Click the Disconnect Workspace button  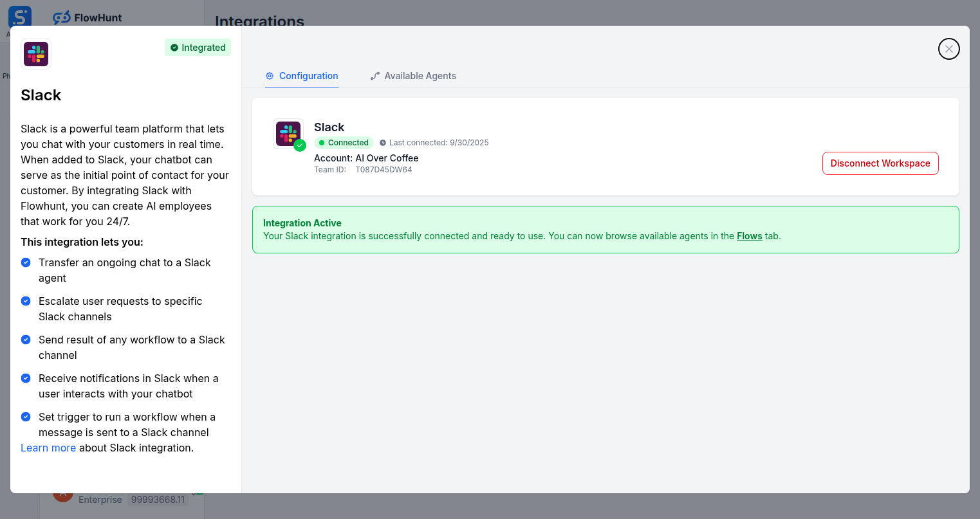tap(880, 163)
